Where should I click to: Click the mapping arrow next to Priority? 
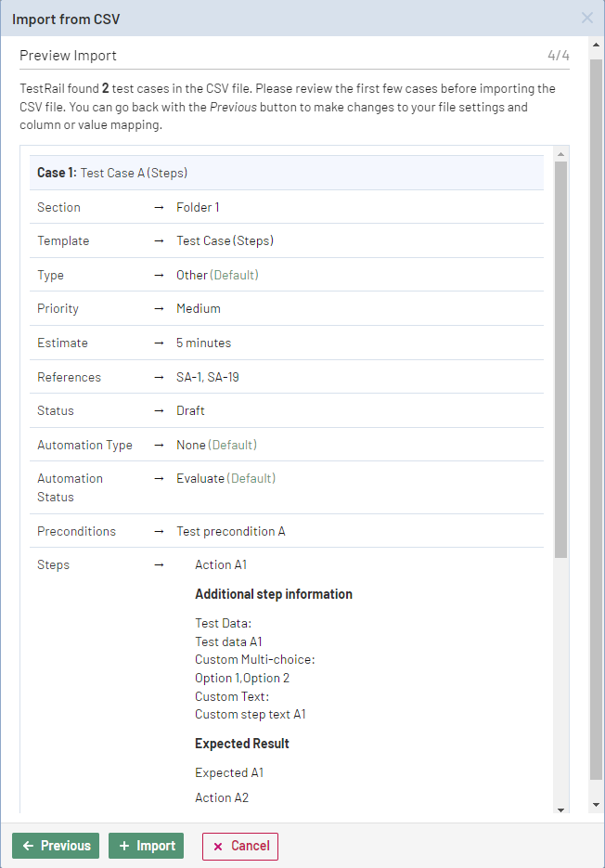coord(158,308)
